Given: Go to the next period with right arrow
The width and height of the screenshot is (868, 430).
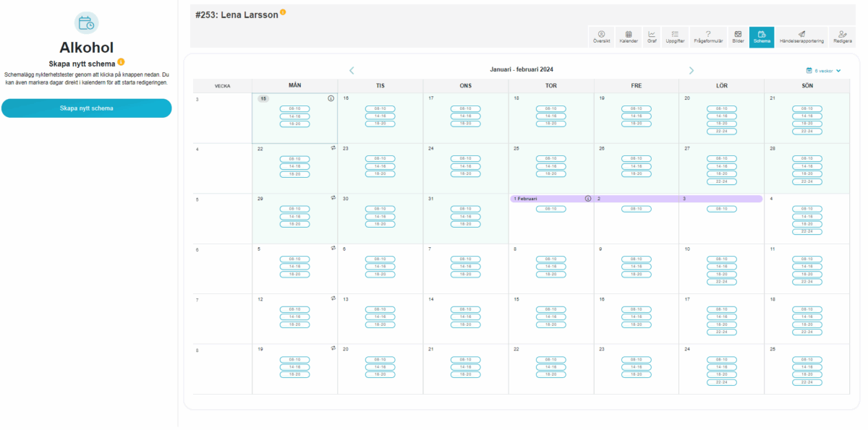Looking at the screenshot, I should tap(691, 70).
